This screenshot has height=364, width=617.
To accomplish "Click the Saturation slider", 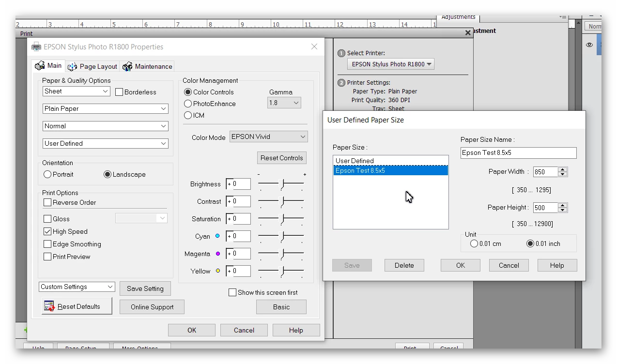I will tap(281, 219).
